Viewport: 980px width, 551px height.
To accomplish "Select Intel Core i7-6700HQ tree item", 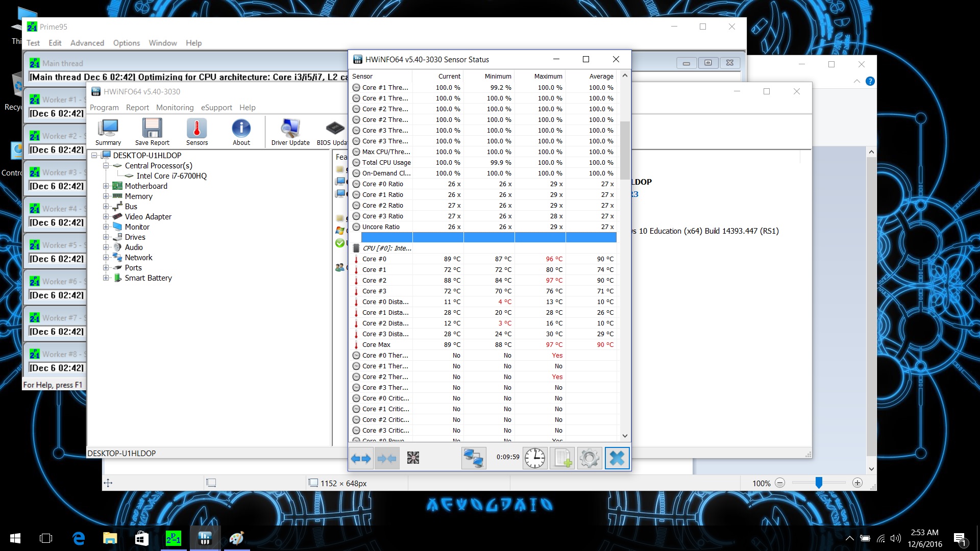I will 171,176.
